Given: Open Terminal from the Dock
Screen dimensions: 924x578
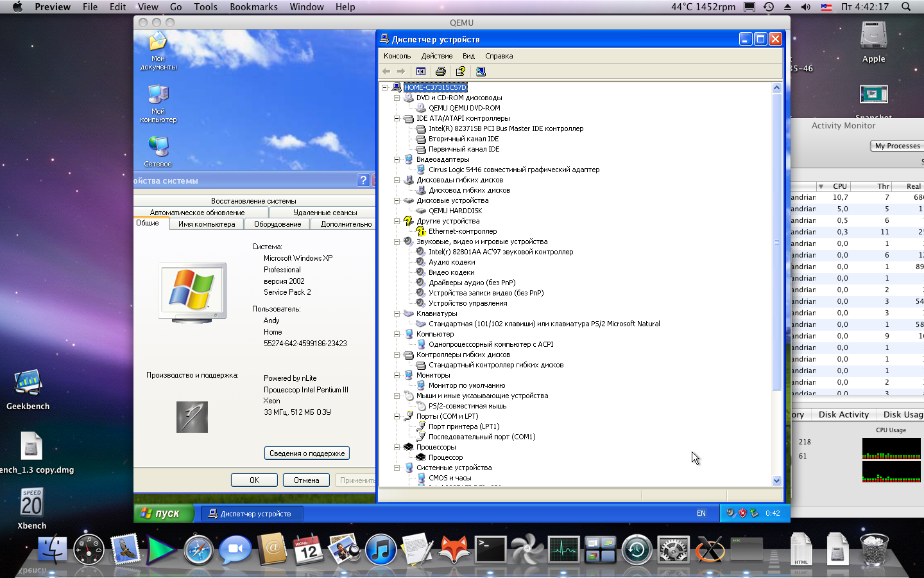Looking at the screenshot, I should (491, 550).
